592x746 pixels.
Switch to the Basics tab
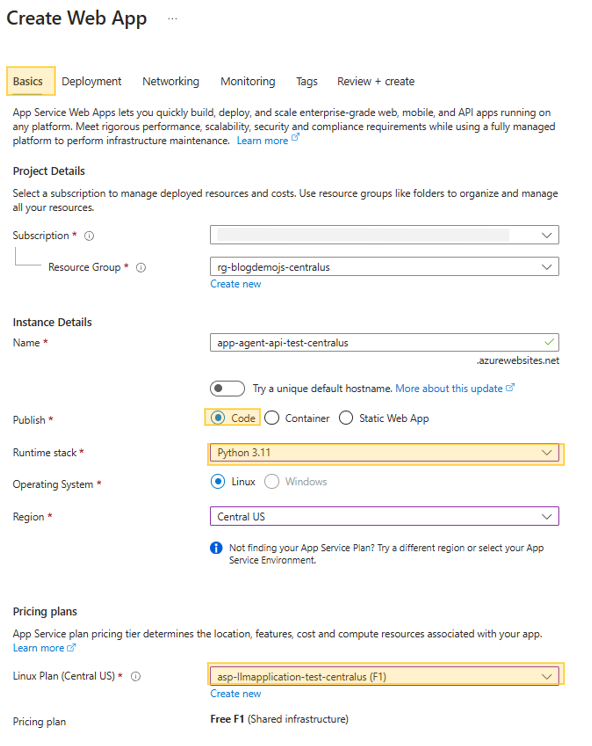(28, 81)
